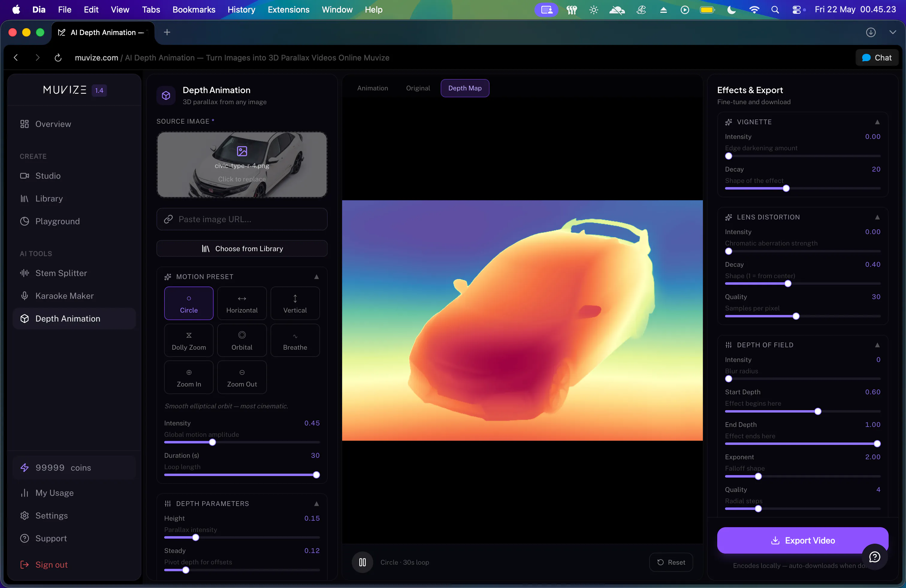Open a new browser tab

coord(167,32)
